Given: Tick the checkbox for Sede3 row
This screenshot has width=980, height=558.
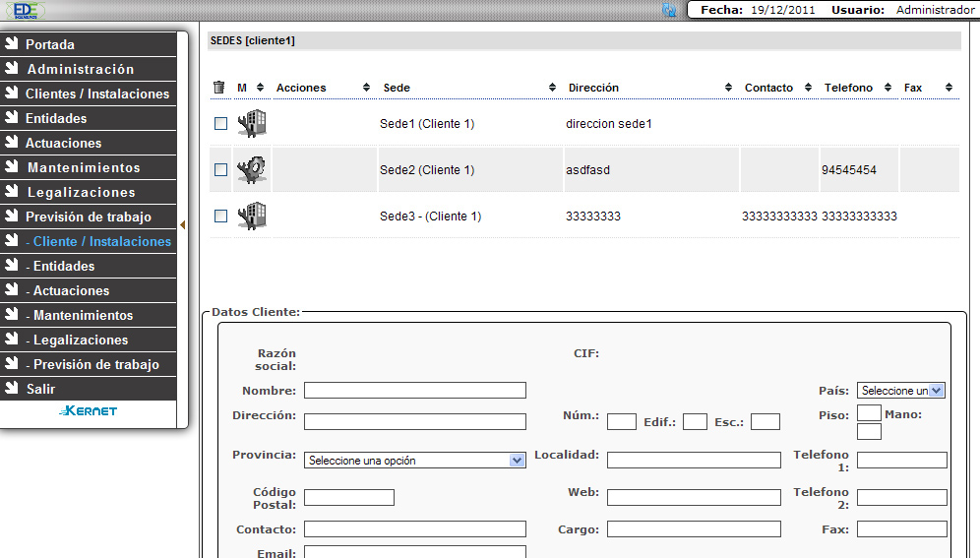Looking at the screenshot, I should (220, 217).
